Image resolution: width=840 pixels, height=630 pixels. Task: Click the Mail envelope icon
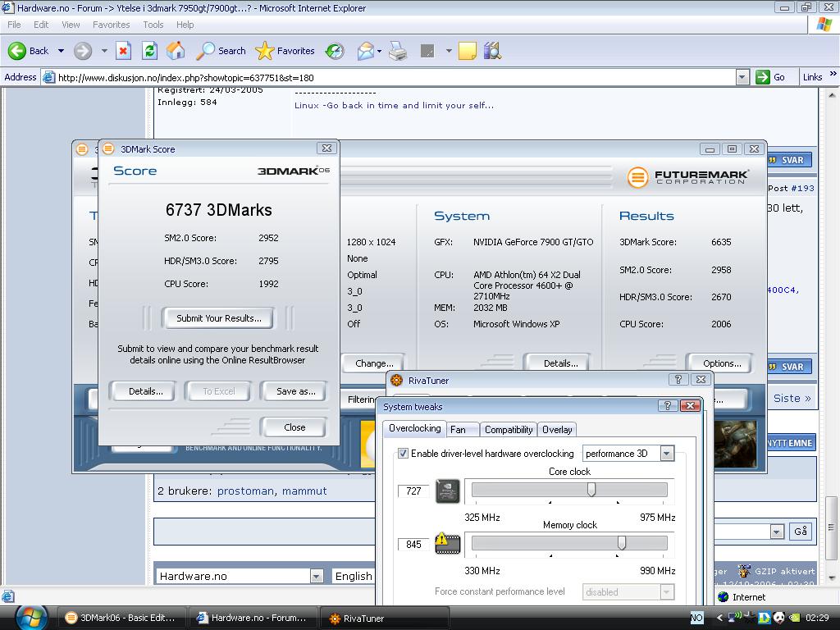tap(365, 51)
